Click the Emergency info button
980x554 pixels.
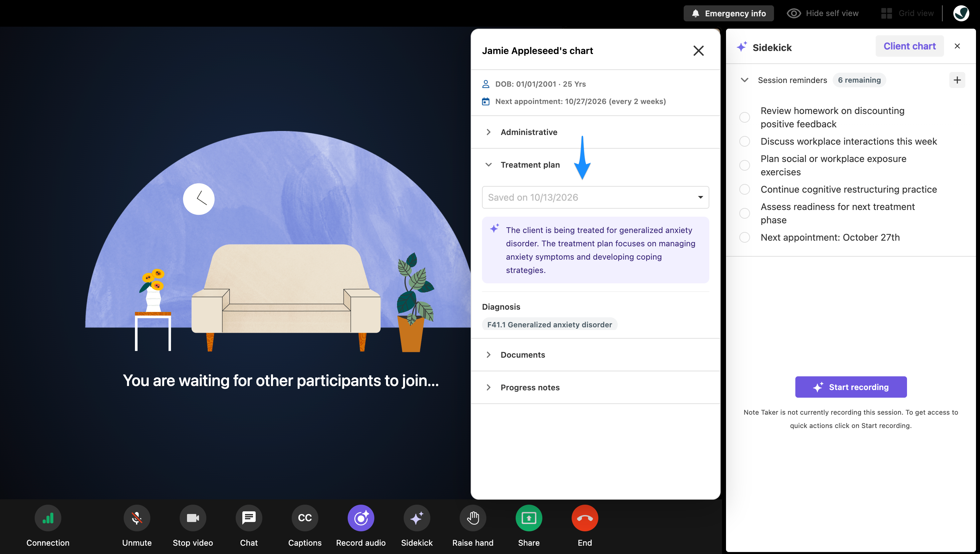pos(729,13)
